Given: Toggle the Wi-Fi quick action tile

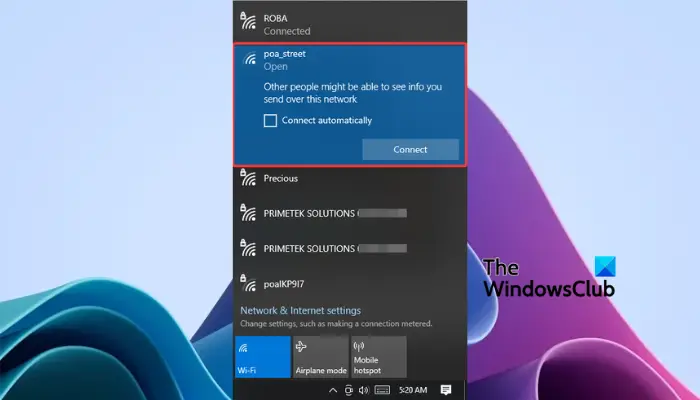Looking at the screenshot, I should coord(263,357).
